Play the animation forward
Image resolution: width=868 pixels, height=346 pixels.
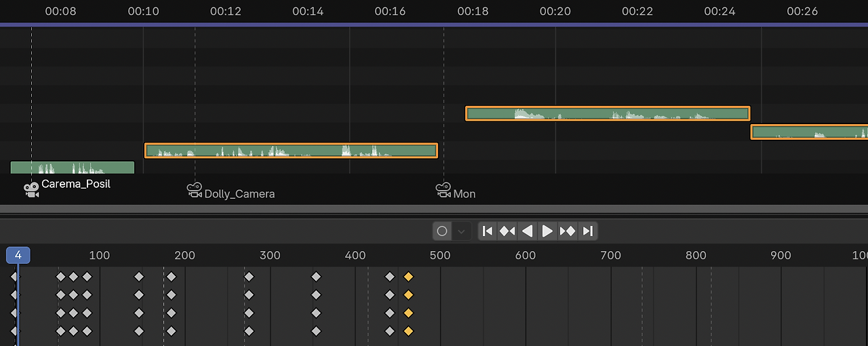tap(547, 231)
